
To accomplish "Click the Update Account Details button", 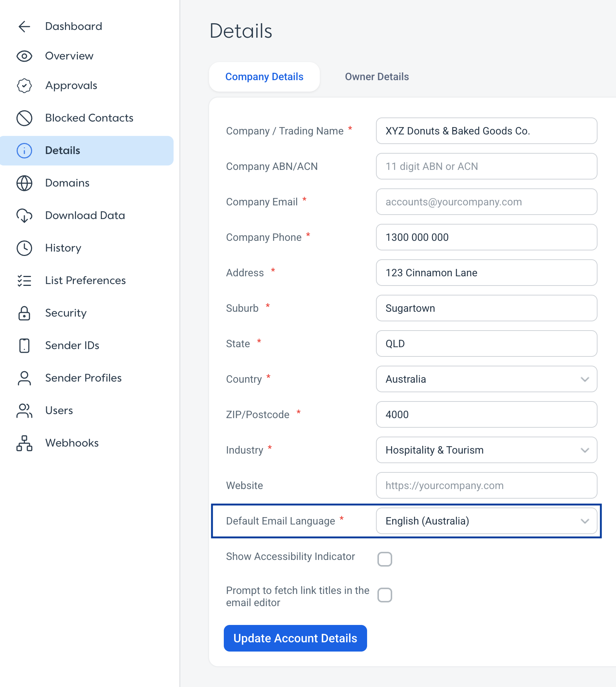I will [x=295, y=638].
